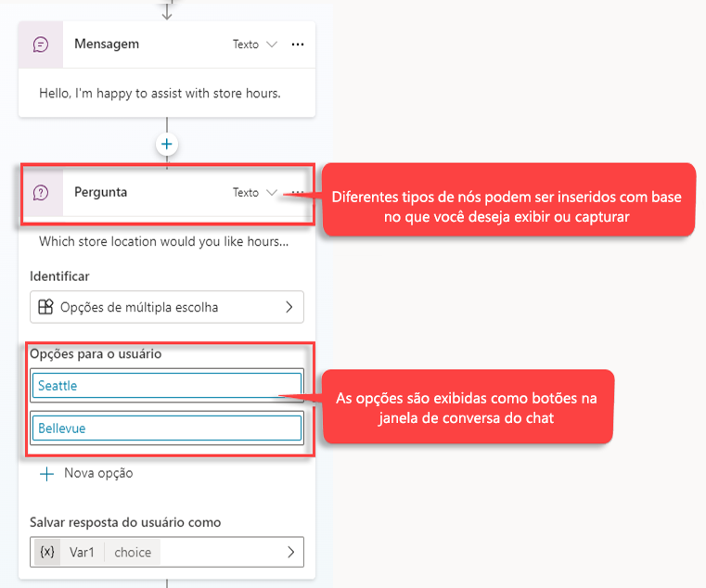
Task: Click the multiple choice icon under Identificar
Action: click(x=45, y=307)
